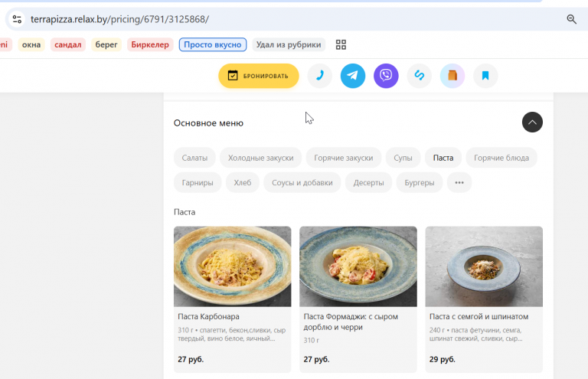588x379 pixels.
Task: Switch to the Горячие блюда category
Action: pos(501,158)
